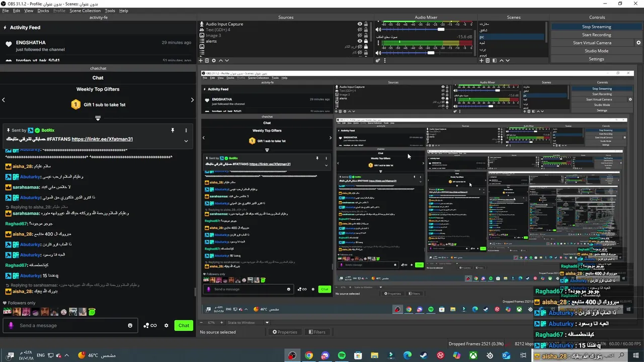Screen dimensions: 644x362
Task: Add a new scene with plus icon
Action: pos(481,60)
